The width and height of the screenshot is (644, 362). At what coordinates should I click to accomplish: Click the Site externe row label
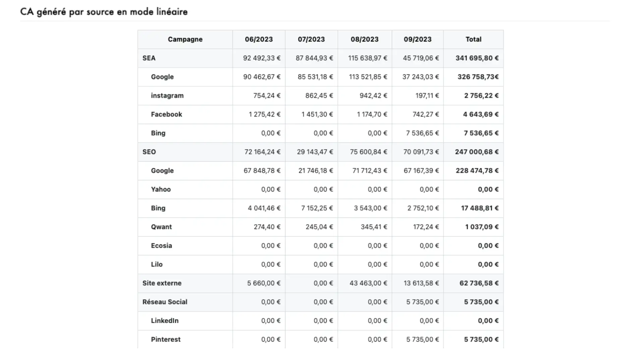pyautogui.click(x=162, y=283)
